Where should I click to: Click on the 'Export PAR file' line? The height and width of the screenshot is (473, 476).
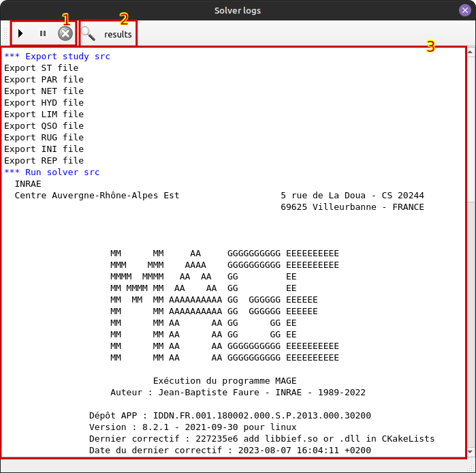coord(44,80)
